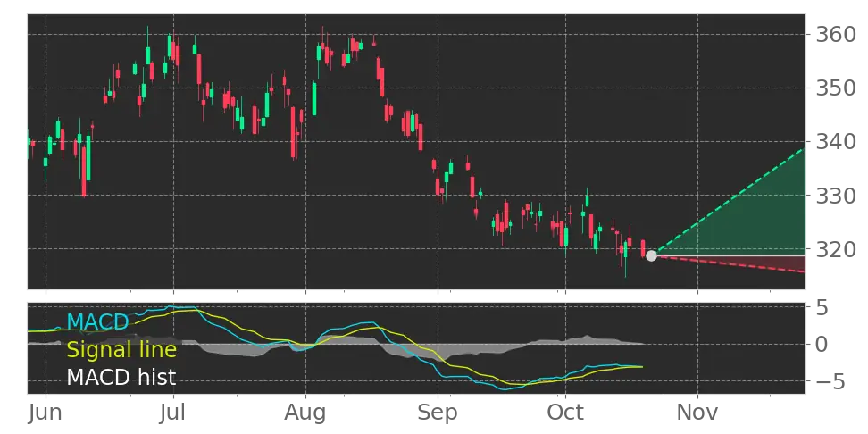The height and width of the screenshot is (434, 868).
Task: Select the 330 price axis label
Action: (836, 196)
